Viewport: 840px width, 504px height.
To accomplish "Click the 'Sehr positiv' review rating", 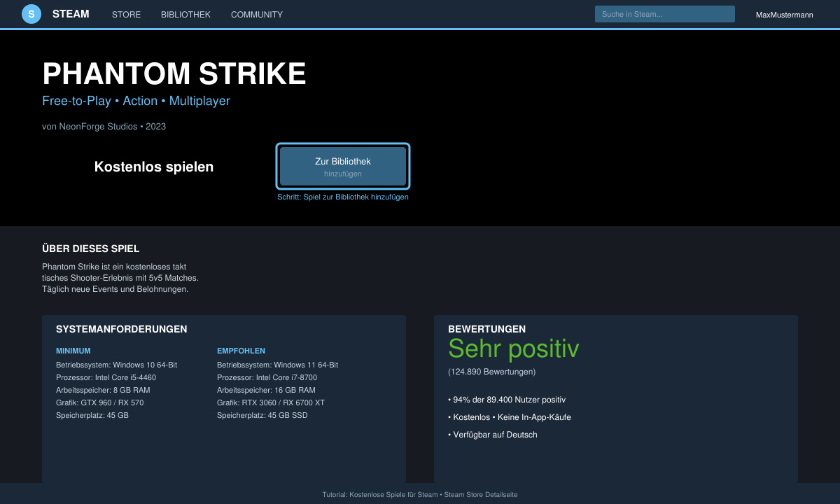I will (514, 349).
